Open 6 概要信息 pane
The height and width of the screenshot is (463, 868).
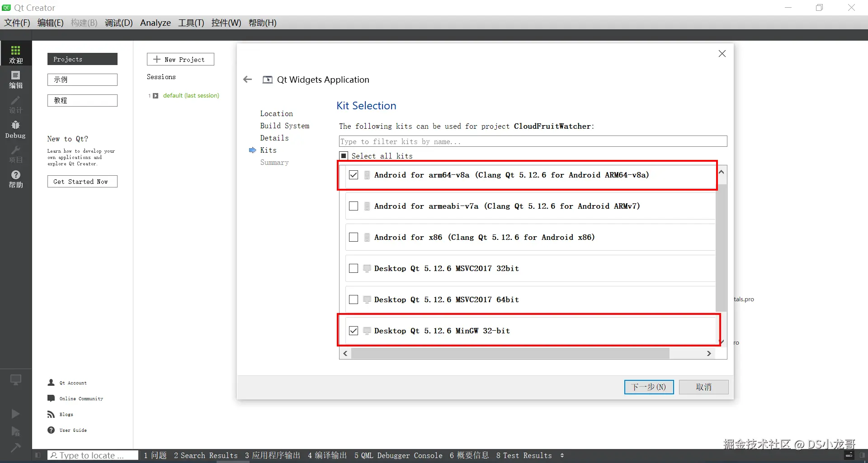(469, 455)
